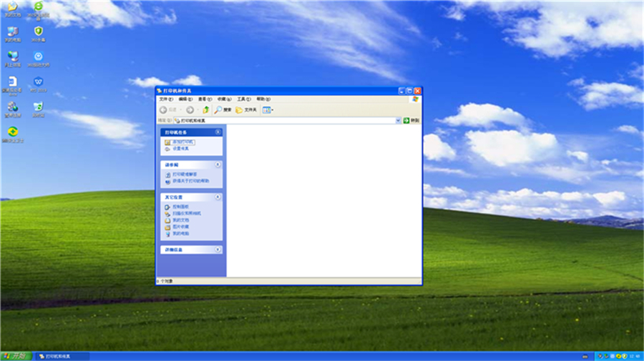
Task: Click the Set up faxing (设置传真) link
Action: [x=181, y=149]
